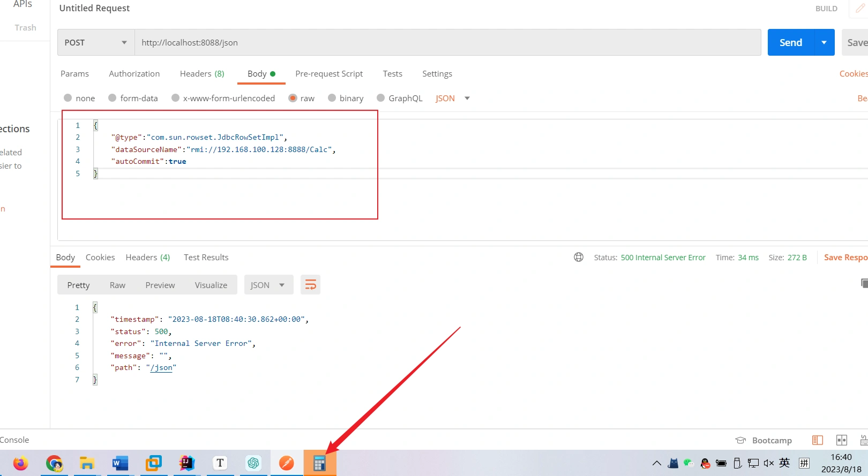The height and width of the screenshot is (476, 868).
Task: Open the response JSON format dropdown
Action: [268, 285]
